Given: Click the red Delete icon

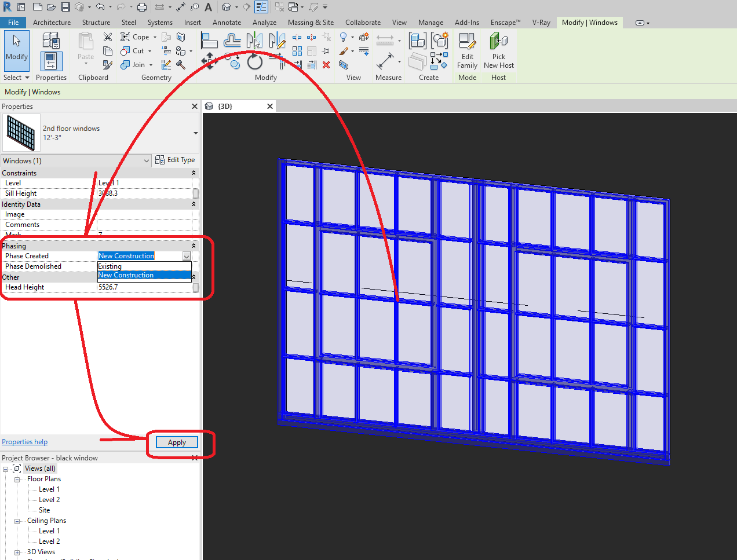Looking at the screenshot, I should (326, 65).
